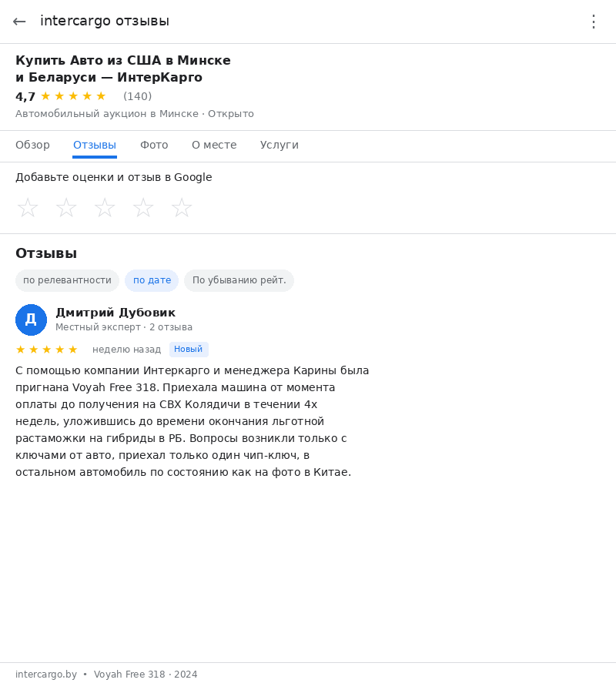Open the (140) reviews count link
The height and width of the screenshot is (693, 616).
click(137, 96)
